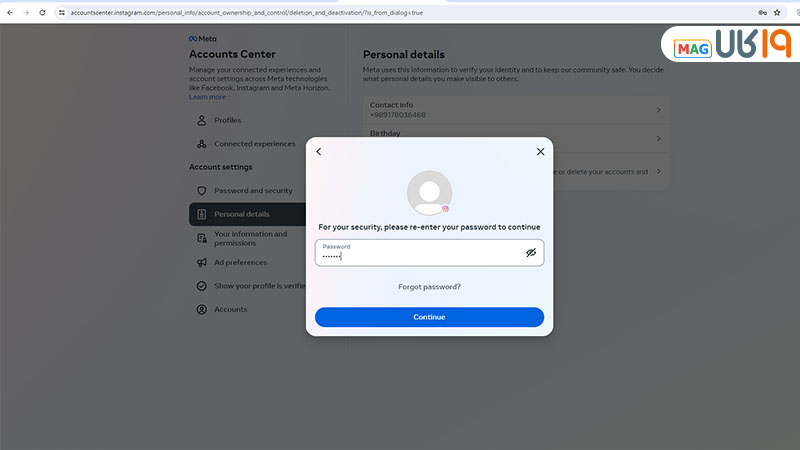800x450 pixels.
Task: Expand the Contact info row chevron
Action: [x=658, y=110]
